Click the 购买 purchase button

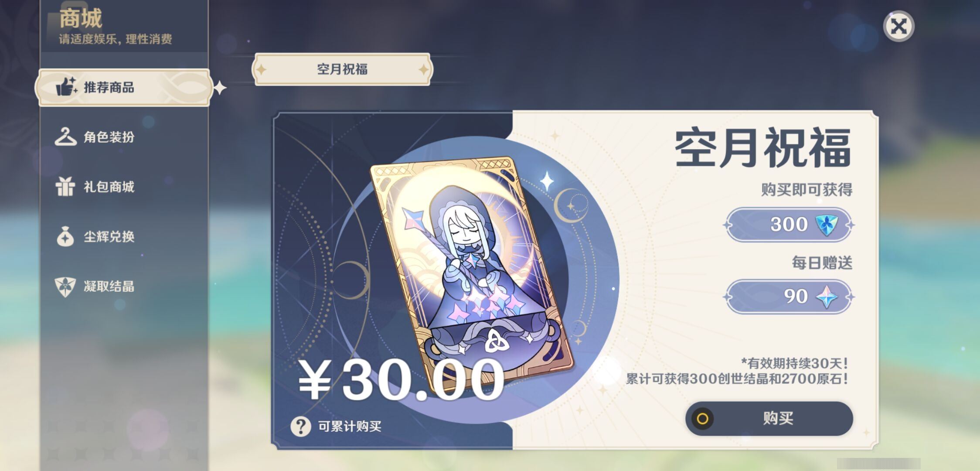[x=769, y=419]
